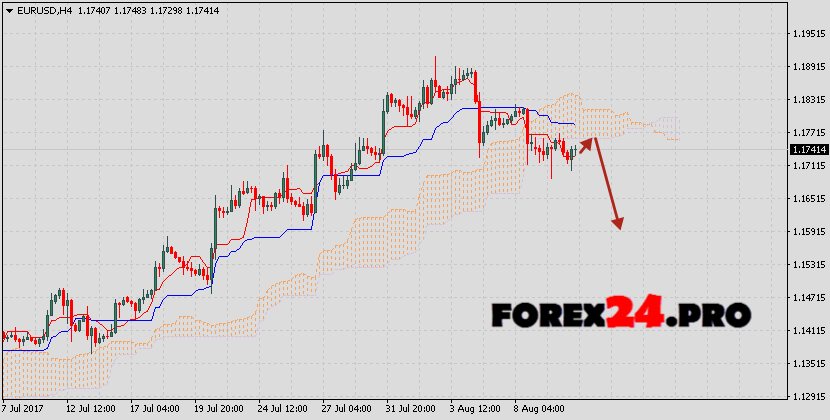The image size is (830, 420).
Task: Click the 24 Jul 12:00 time label
Action: click(x=281, y=409)
